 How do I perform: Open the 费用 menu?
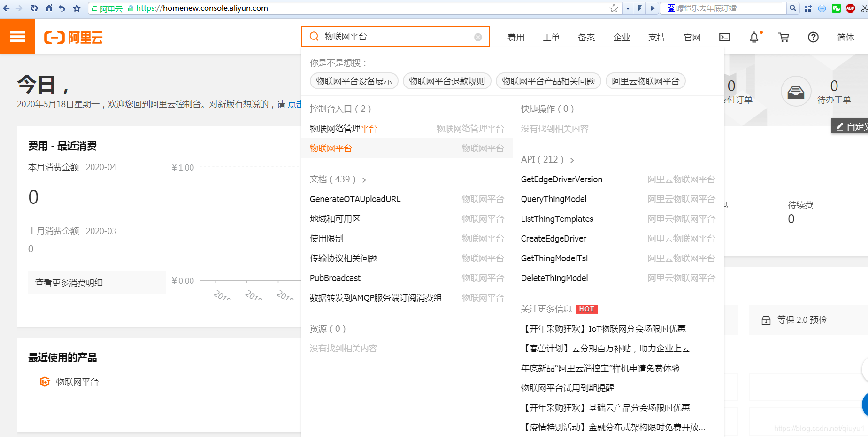point(516,37)
